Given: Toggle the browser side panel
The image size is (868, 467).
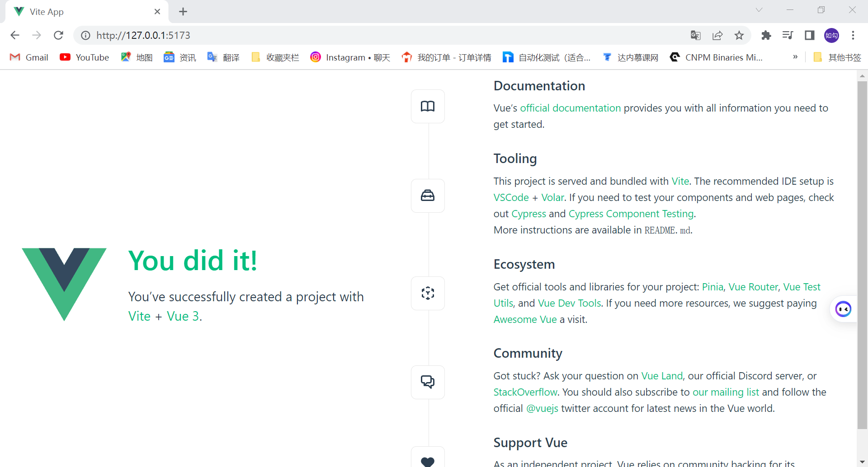Looking at the screenshot, I should click(810, 35).
